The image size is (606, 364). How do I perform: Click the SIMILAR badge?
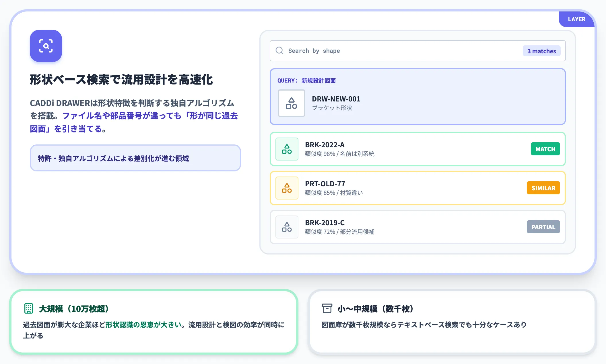point(543,188)
